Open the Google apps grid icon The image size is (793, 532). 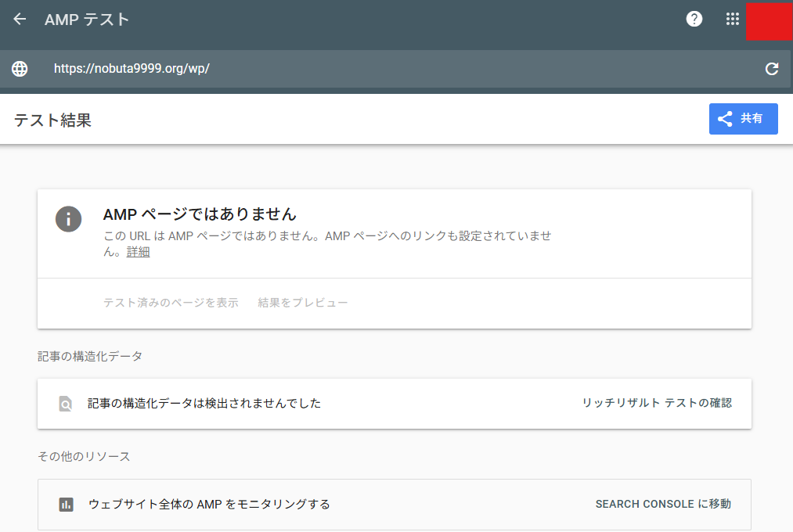pyautogui.click(x=733, y=20)
